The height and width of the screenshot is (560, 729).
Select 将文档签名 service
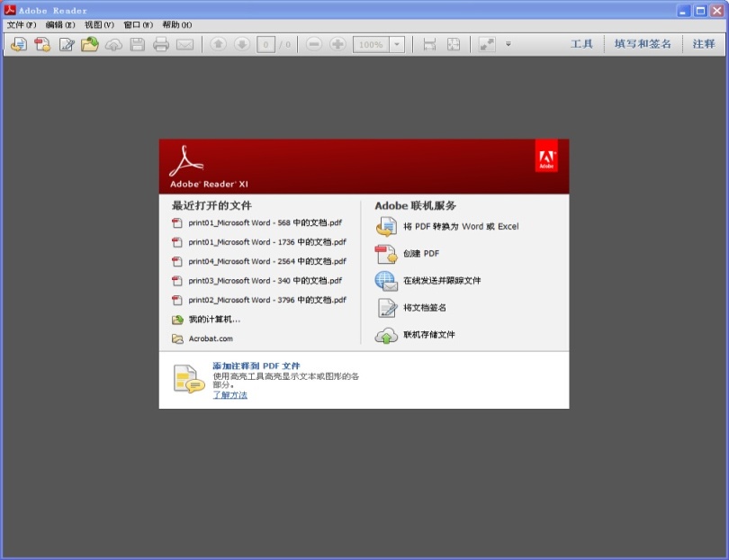(x=425, y=307)
